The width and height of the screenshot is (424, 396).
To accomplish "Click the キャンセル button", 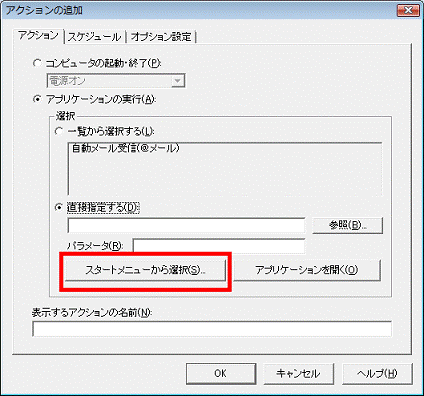I will 298,373.
